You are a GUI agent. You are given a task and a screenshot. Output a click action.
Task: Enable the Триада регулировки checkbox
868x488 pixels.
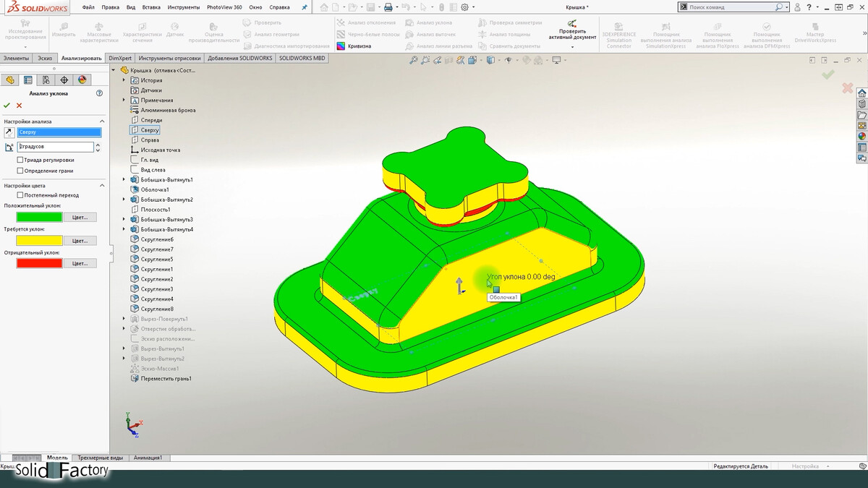[20, 160]
